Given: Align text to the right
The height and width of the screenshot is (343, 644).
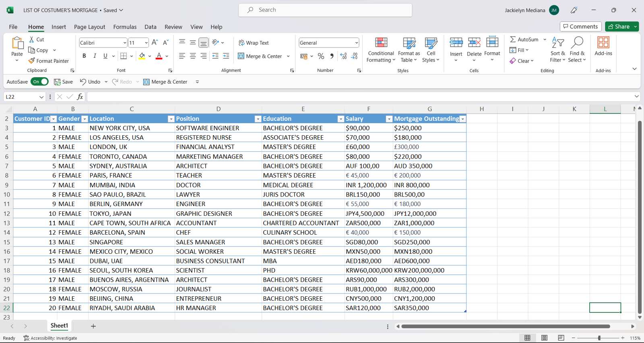Looking at the screenshot, I should [x=204, y=56].
